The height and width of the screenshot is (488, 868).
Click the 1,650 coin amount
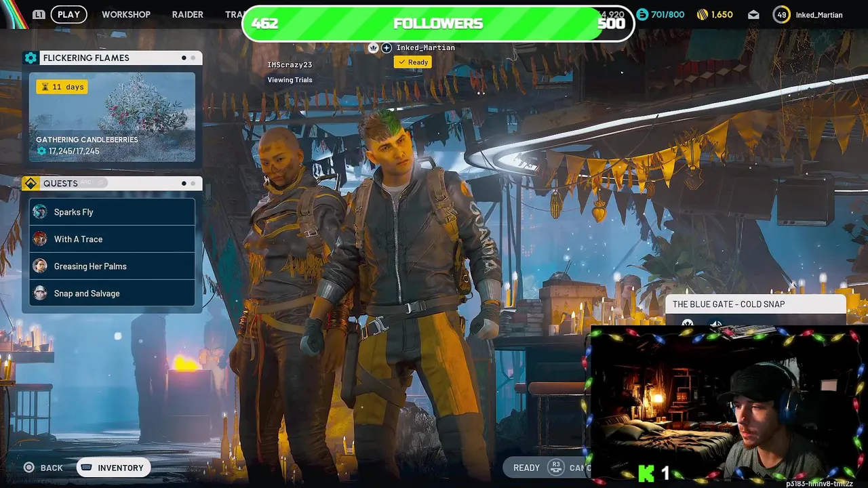point(722,14)
